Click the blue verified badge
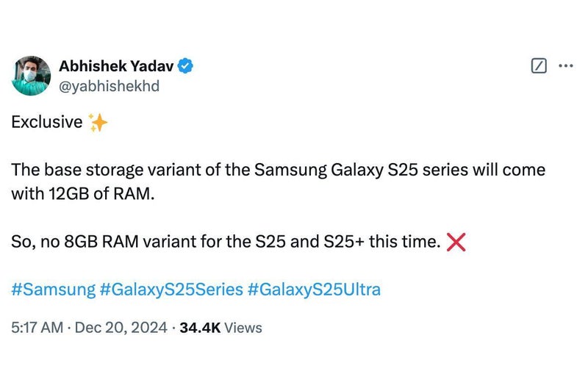This screenshot has width=588, height=391. coord(186,66)
